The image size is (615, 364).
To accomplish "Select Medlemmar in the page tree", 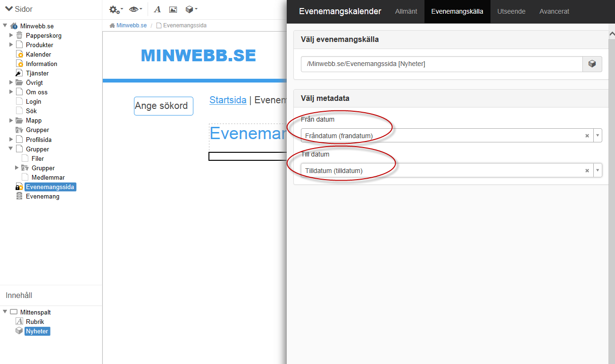I will point(48,177).
